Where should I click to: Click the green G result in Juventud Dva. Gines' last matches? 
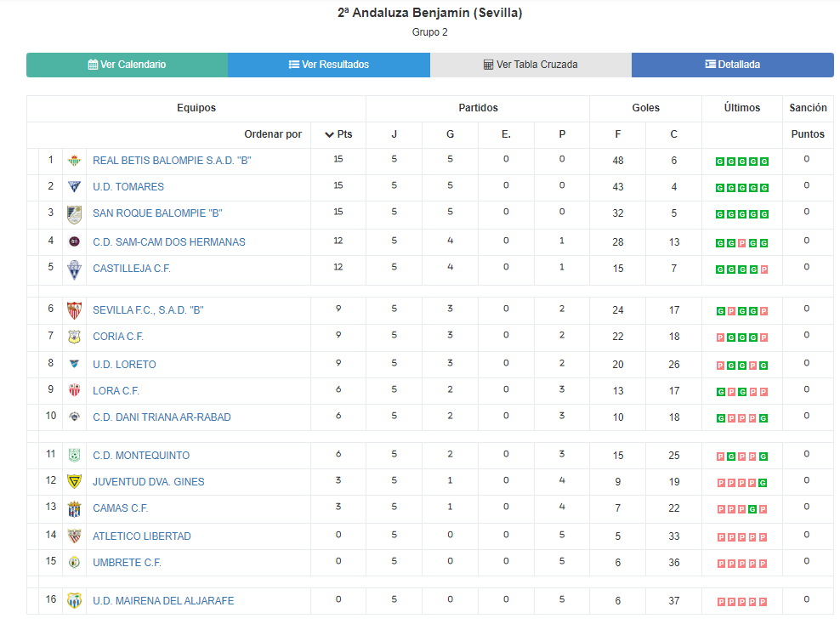point(763,483)
